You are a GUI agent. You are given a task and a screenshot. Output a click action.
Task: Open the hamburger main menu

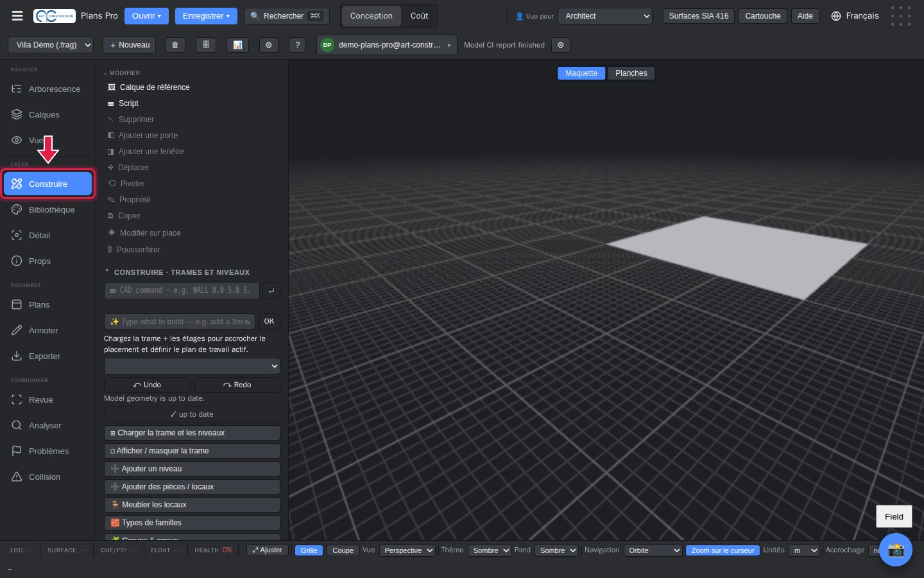17,16
